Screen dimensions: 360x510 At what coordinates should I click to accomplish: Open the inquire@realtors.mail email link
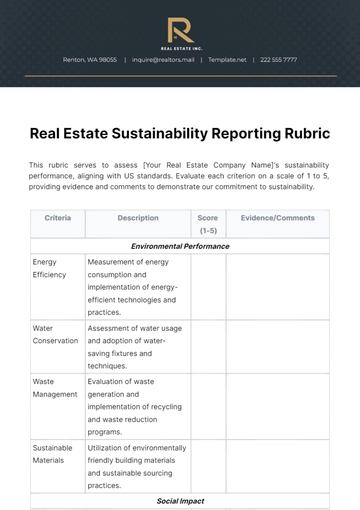[163, 60]
